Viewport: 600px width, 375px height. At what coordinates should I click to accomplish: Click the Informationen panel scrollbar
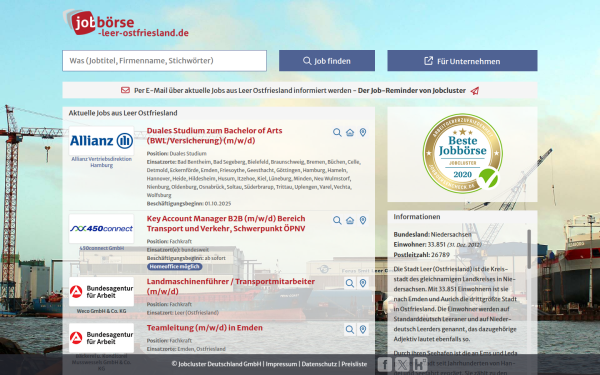click(529, 249)
